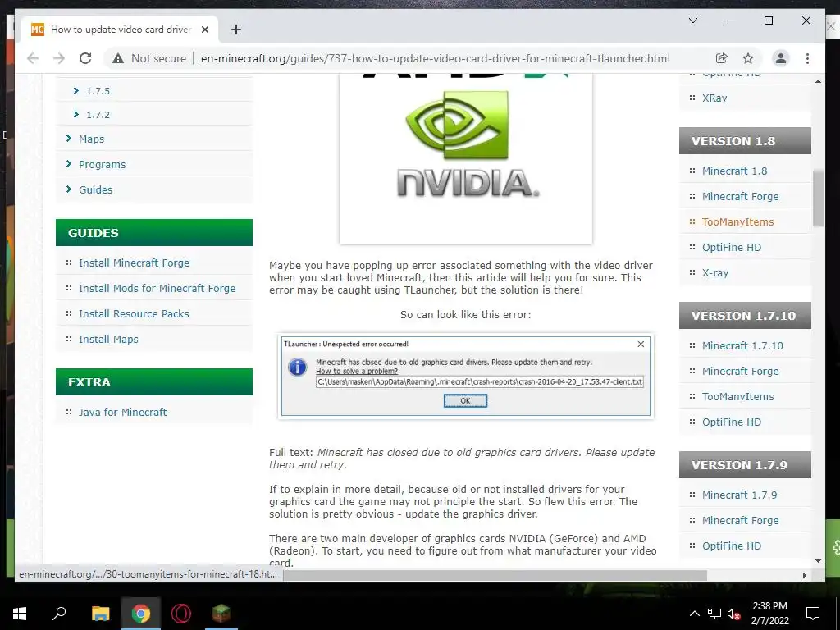
Task: Expand the Guides category chevron
Action: coord(69,189)
